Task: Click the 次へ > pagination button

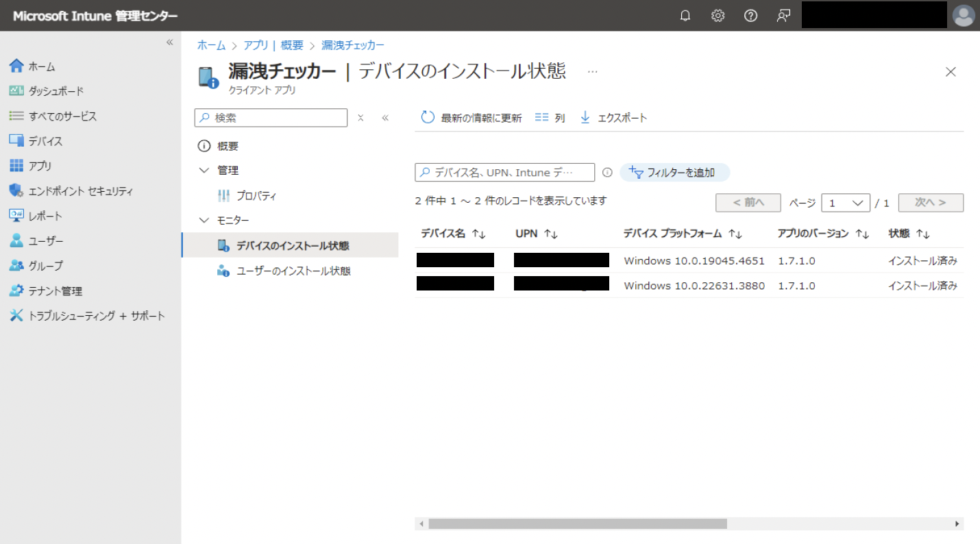Action: (x=931, y=203)
